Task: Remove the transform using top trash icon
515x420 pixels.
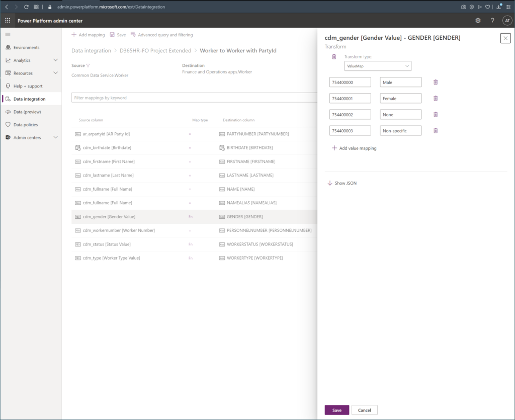Action: point(334,57)
